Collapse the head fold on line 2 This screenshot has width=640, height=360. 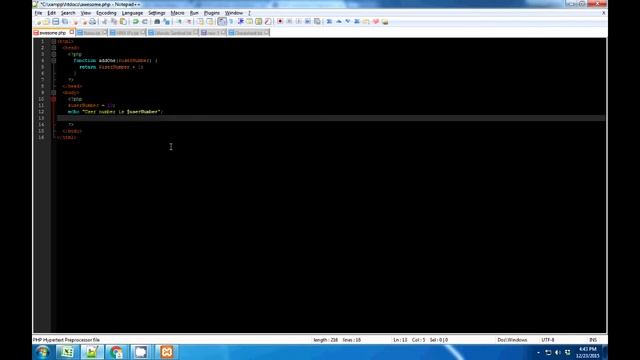(53, 48)
